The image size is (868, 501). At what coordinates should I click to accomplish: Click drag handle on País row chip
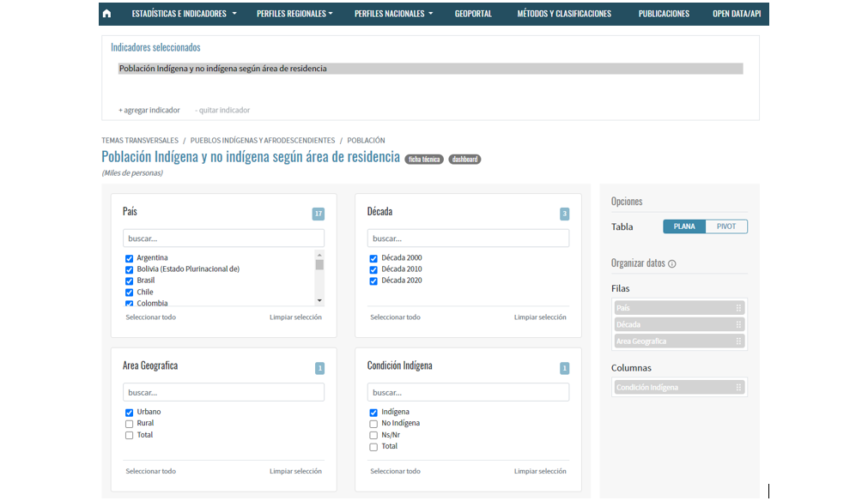coord(737,308)
